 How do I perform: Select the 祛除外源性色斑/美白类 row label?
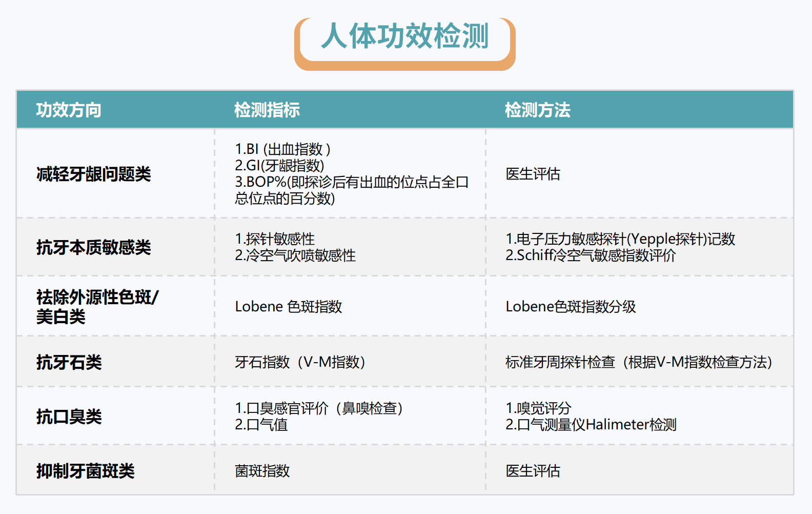(x=97, y=306)
